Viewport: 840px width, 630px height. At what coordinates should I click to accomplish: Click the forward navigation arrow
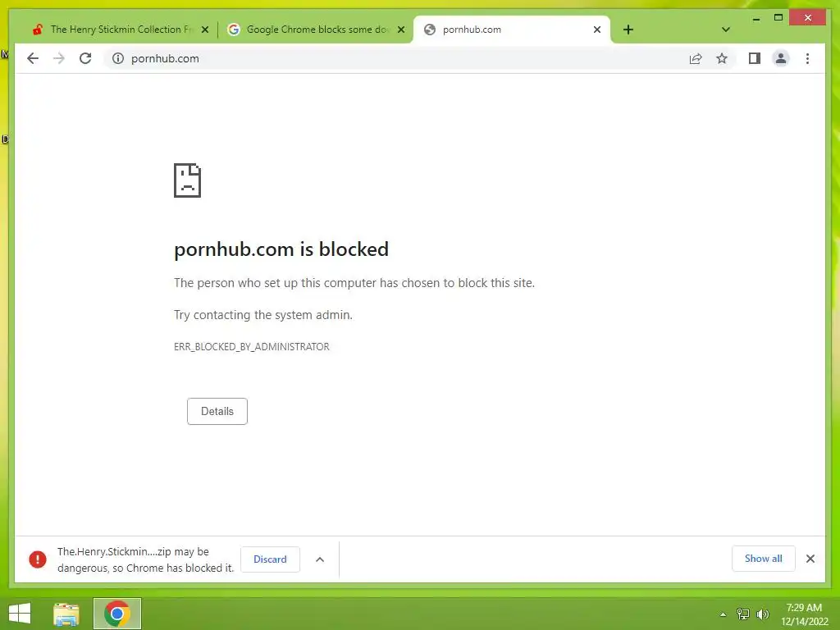[x=59, y=58]
